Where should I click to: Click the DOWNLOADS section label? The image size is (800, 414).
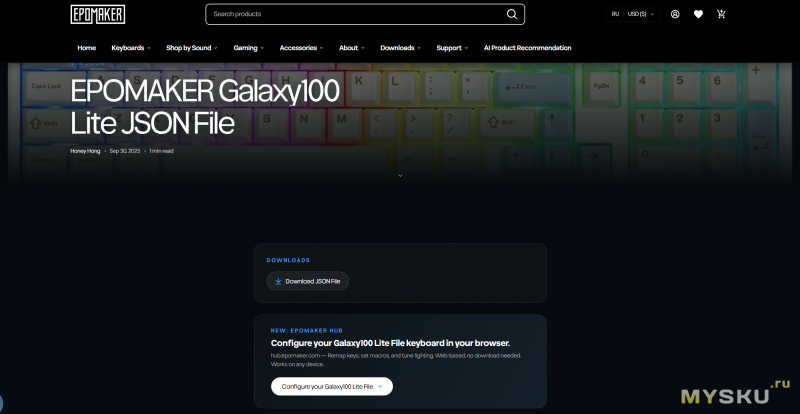pyautogui.click(x=288, y=260)
